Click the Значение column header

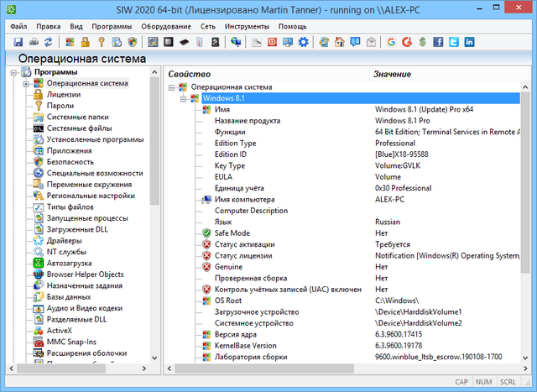(x=393, y=75)
